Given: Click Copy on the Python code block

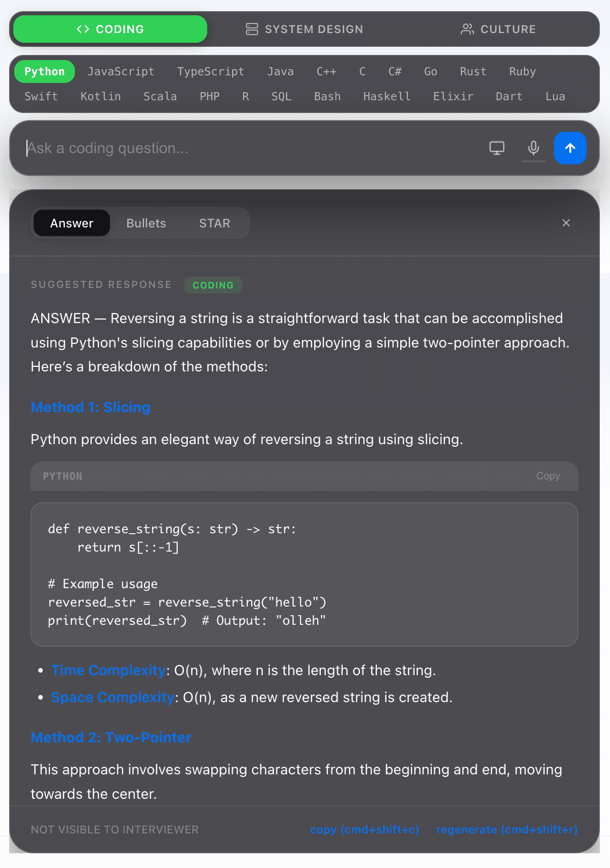Looking at the screenshot, I should pos(547,476).
